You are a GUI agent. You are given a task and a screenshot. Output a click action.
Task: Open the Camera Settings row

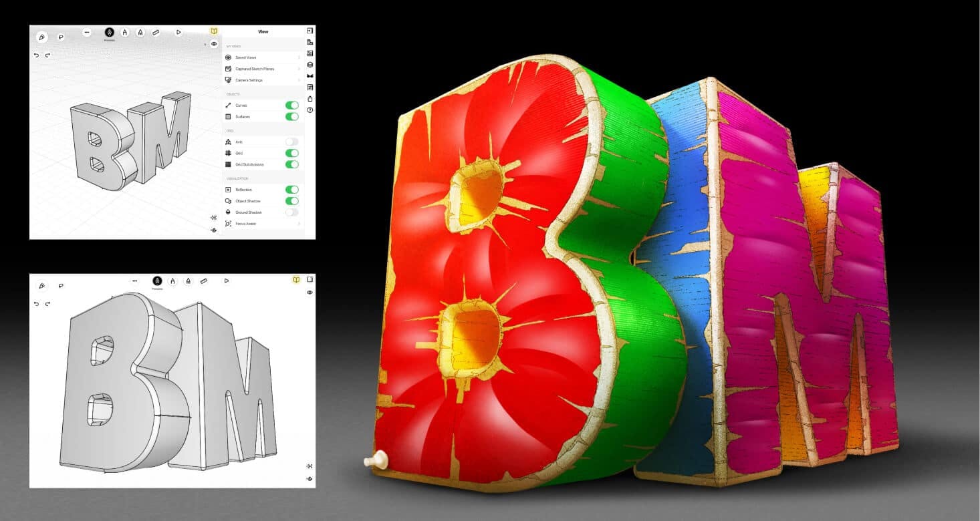(x=263, y=80)
